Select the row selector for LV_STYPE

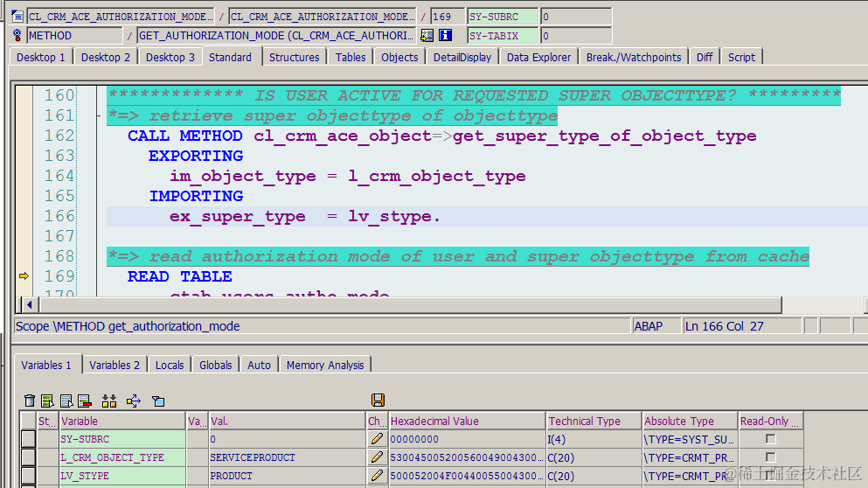(28, 475)
